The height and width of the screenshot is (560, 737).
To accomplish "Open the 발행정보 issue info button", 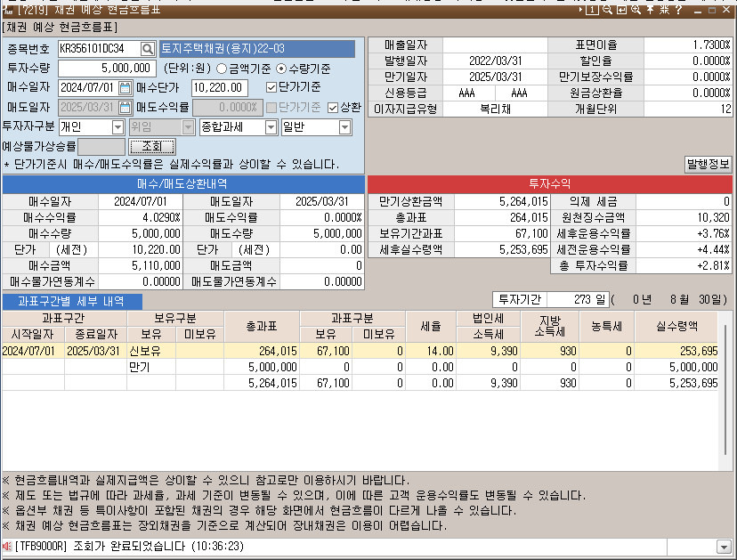I will click(x=708, y=165).
